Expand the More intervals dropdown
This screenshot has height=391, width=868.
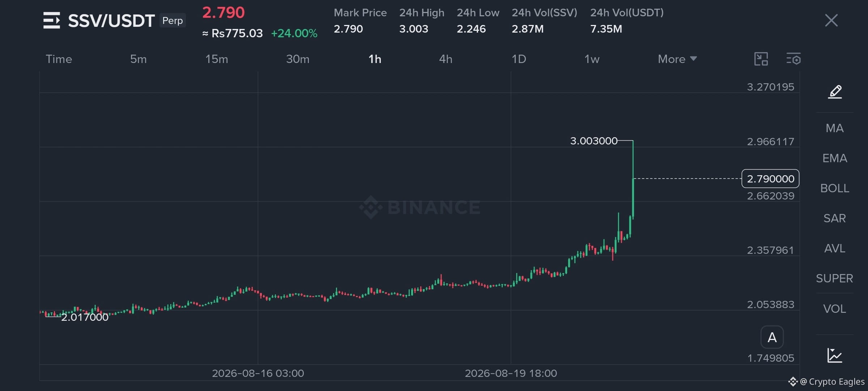pyautogui.click(x=677, y=59)
